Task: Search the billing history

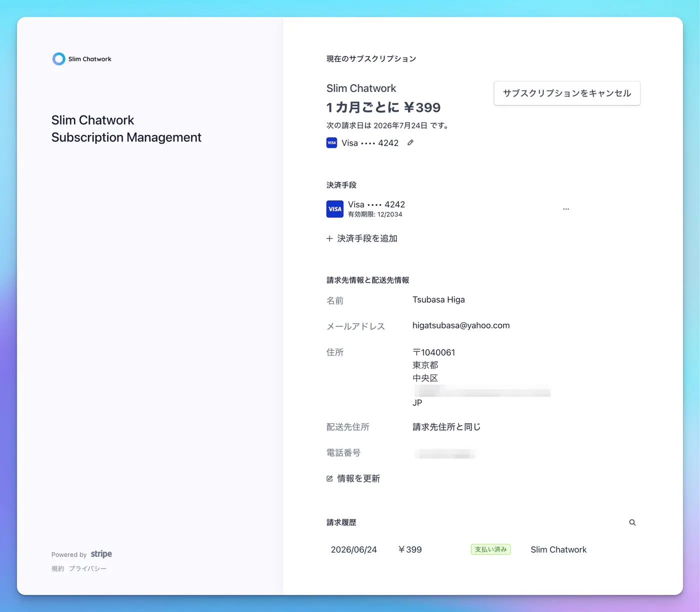Action: pos(632,523)
